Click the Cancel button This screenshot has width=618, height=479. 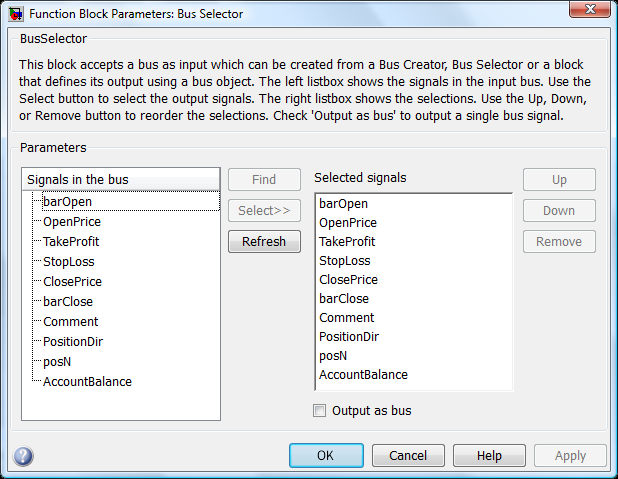click(x=408, y=455)
